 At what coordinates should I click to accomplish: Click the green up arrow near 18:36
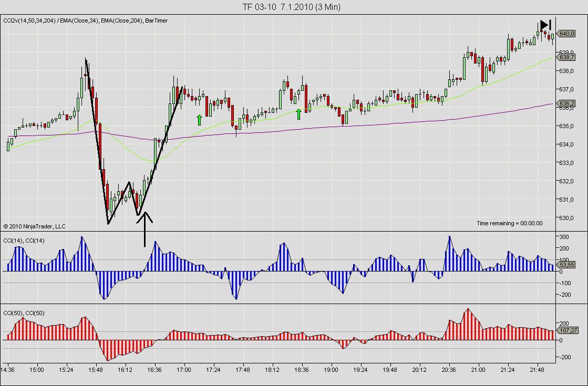click(298, 114)
